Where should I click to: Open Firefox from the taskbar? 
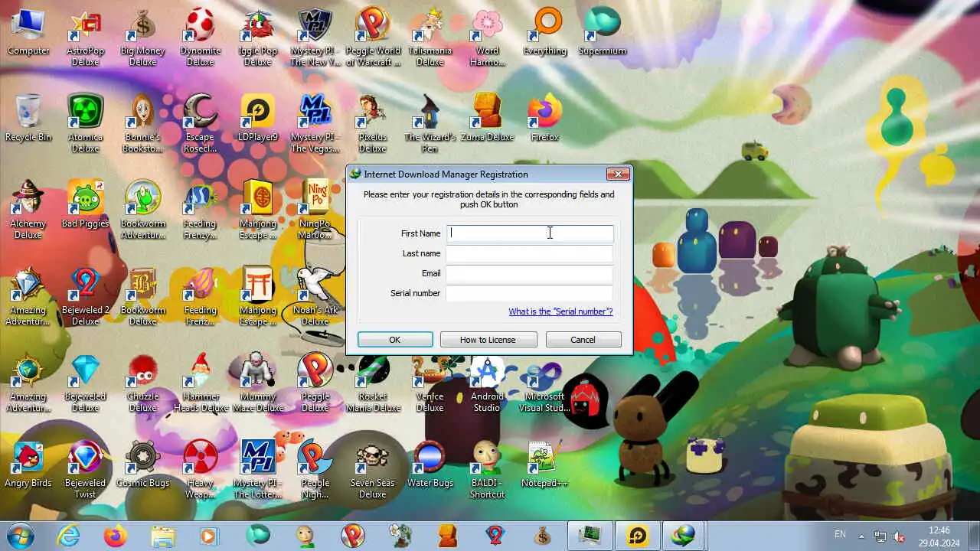click(x=115, y=535)
